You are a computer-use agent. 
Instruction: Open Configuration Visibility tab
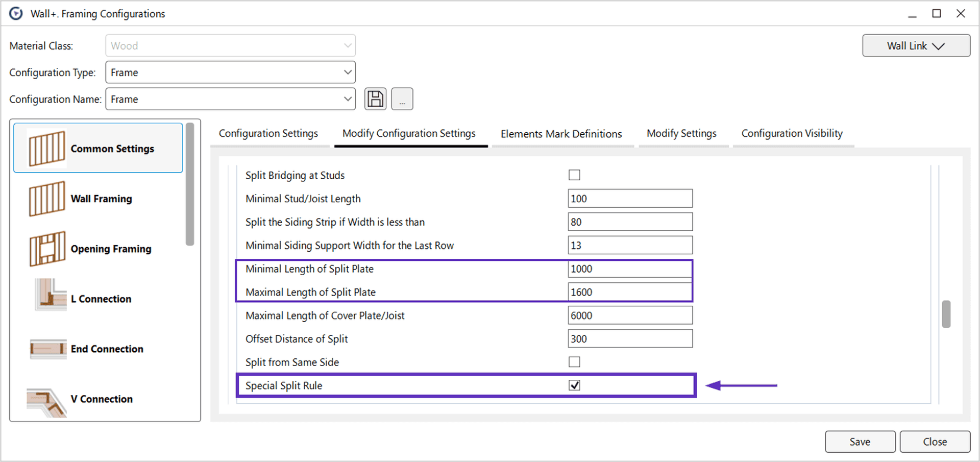point(792,134)
